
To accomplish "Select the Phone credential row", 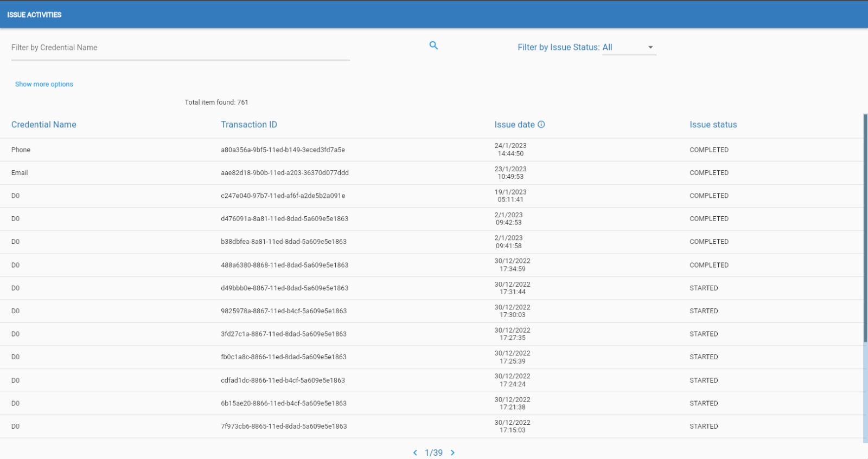I will coord(431,150).
